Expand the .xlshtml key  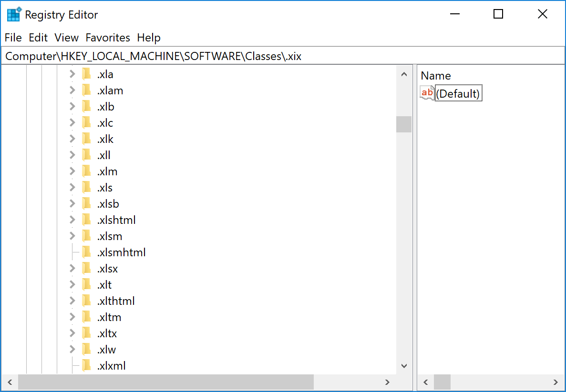point(72,220)
